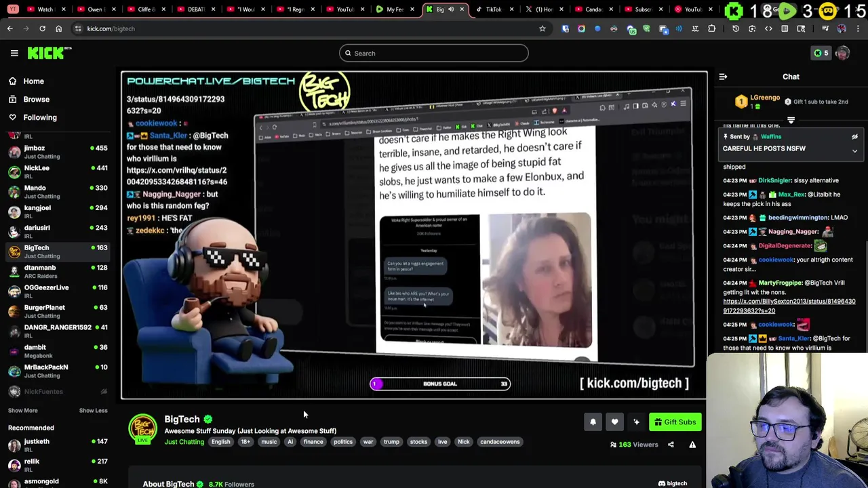This screenshot has width=868, height=488.
Task: Open dtanmanb channel in sidebar
Action: 57,272
